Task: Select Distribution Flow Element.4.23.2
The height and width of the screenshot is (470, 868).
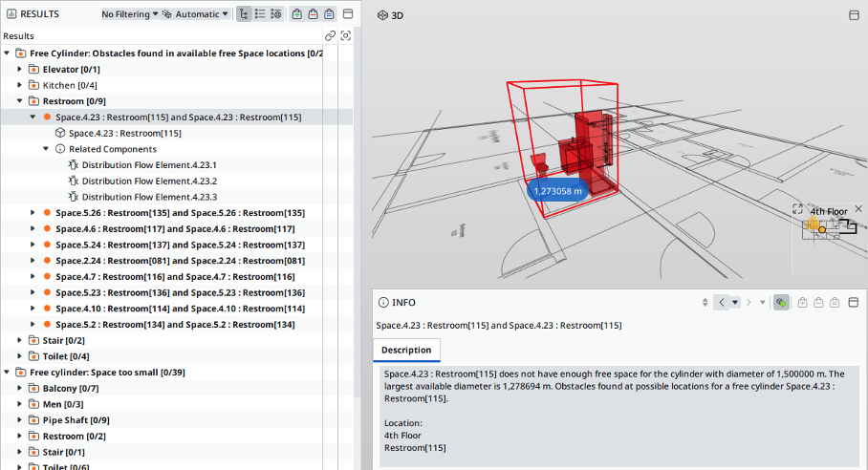Action: (x=149, y=181)
